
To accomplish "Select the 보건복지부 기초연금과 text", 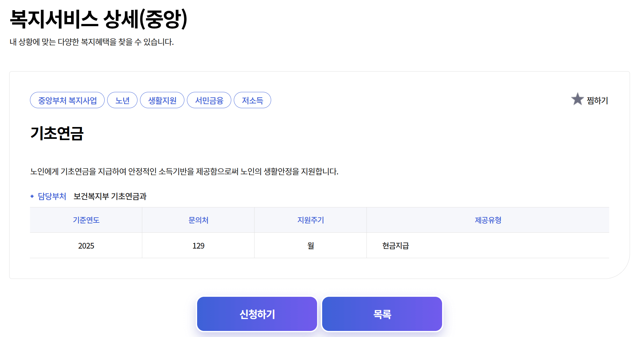I will (x=110, y=197).
